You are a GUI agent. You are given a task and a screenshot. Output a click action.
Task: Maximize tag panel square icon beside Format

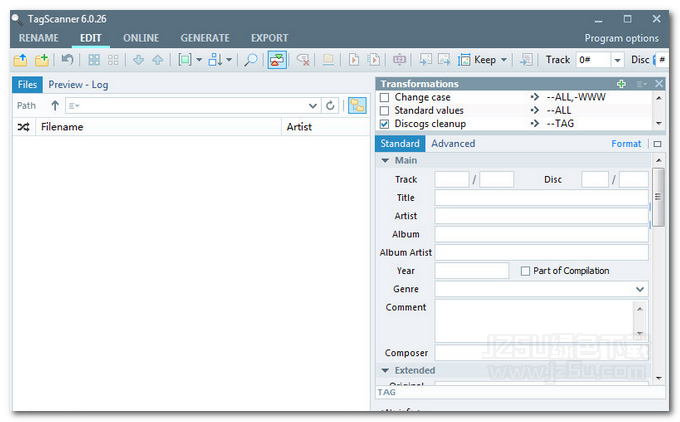point(657,144)
